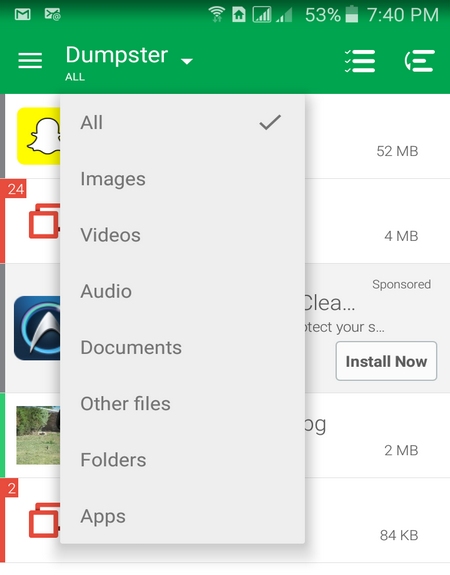Filter by Documents

(x=182, y=348)
